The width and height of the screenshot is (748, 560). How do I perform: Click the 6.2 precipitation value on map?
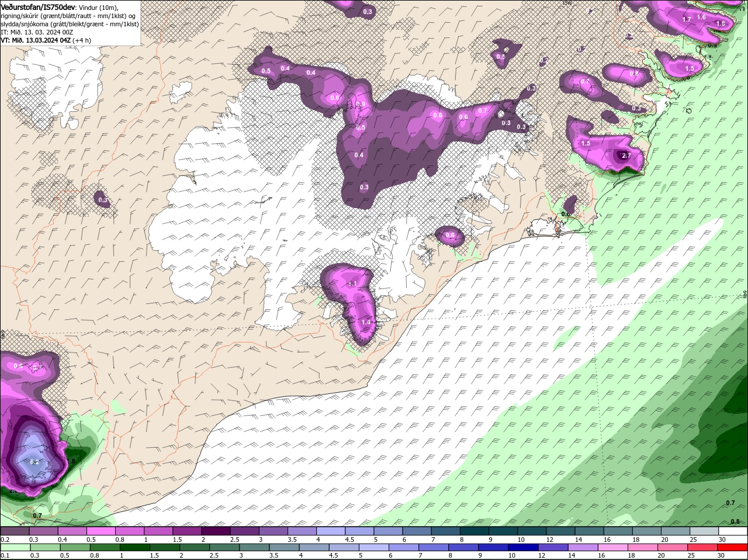click(x=34, y=462)
